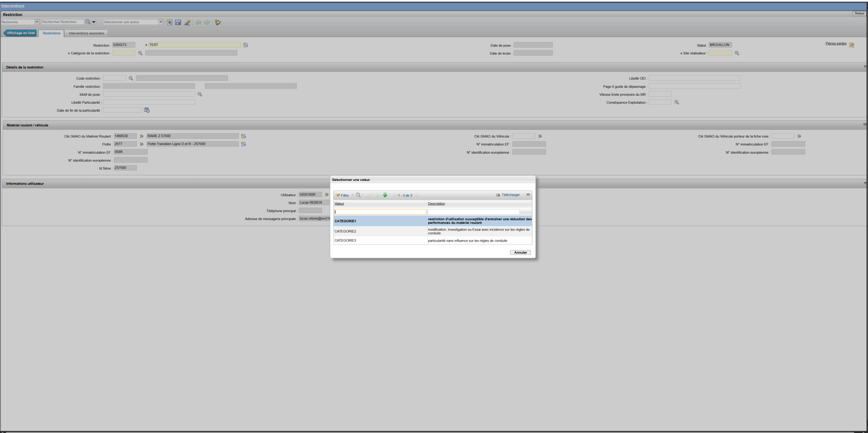
Task: Sort by the Valeur column header
Action: [339, 204]
